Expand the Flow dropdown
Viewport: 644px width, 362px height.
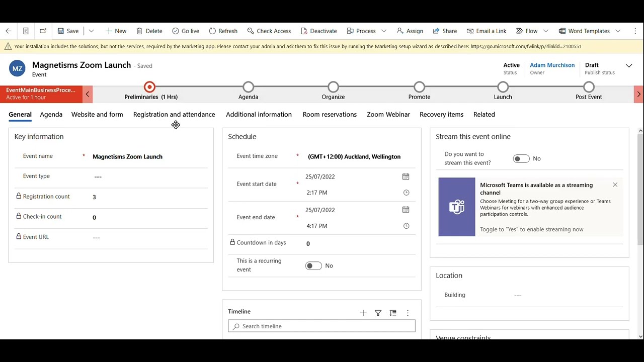(x=545, y=31)
